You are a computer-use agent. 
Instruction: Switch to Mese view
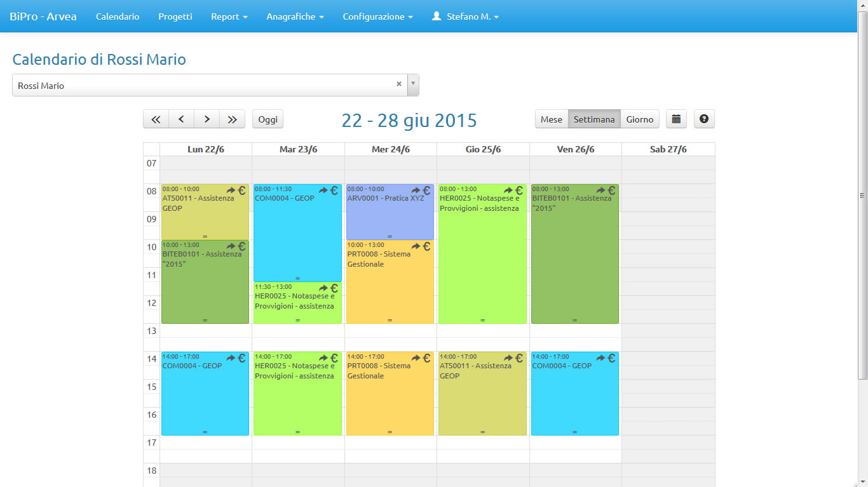551,119
